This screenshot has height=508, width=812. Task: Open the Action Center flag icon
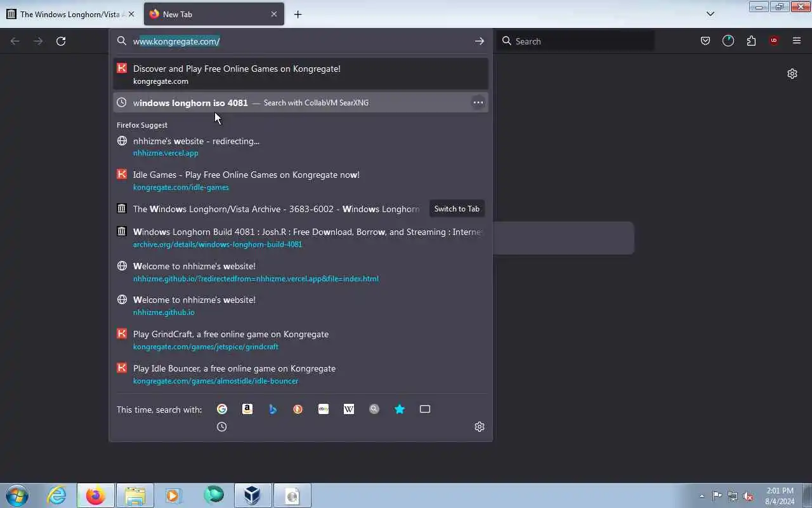click(717, 496)
